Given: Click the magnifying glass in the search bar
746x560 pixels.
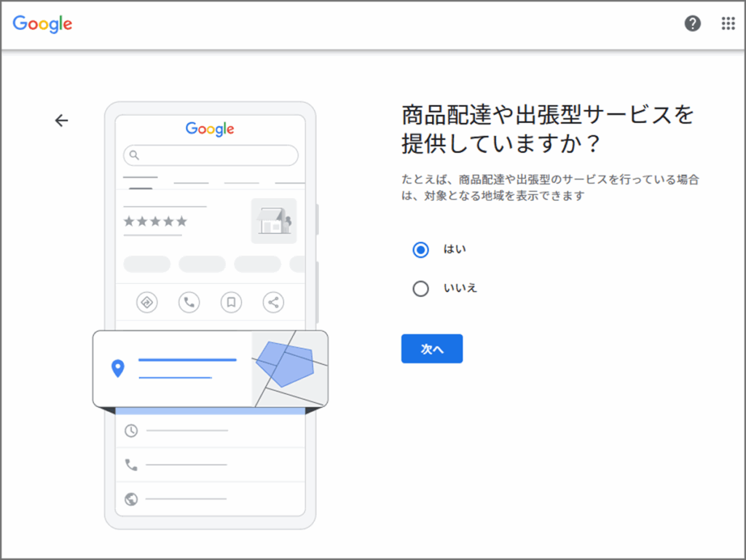Looking at the screenshot, I should pos(133,155).
